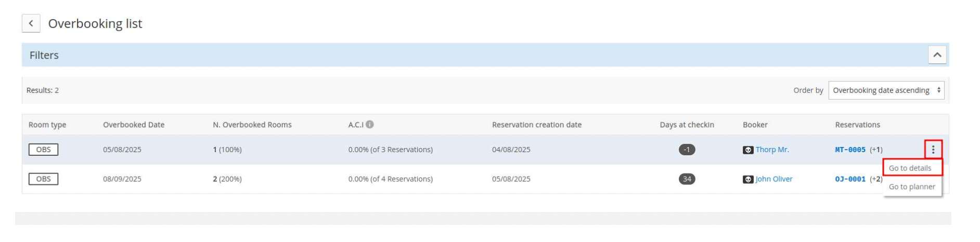Collapse the Filters panel with the chevron
Screen dimensions: 980x242
point(937,55)
